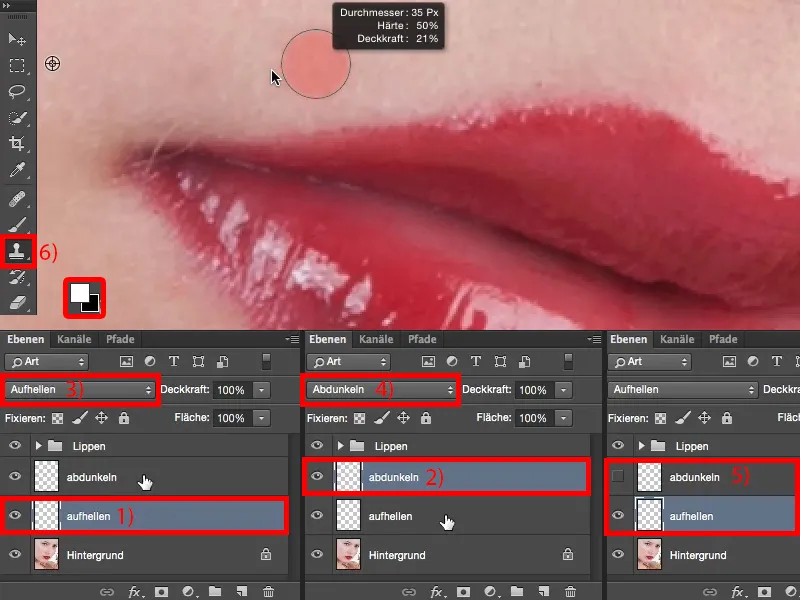Filter by adjustment layers in left Ebenen panel
Viewport: 800px width, 600px height.
pos(150,361)
